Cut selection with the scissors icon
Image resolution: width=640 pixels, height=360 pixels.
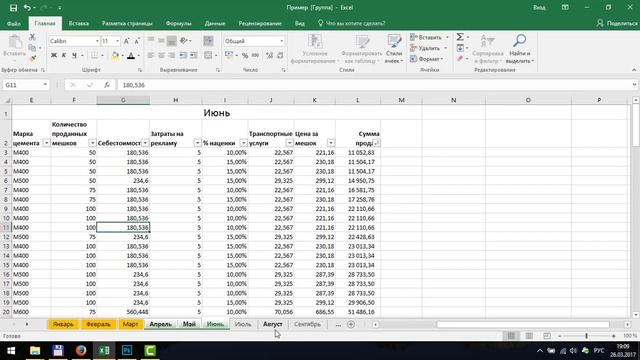[x=32, y=37]
